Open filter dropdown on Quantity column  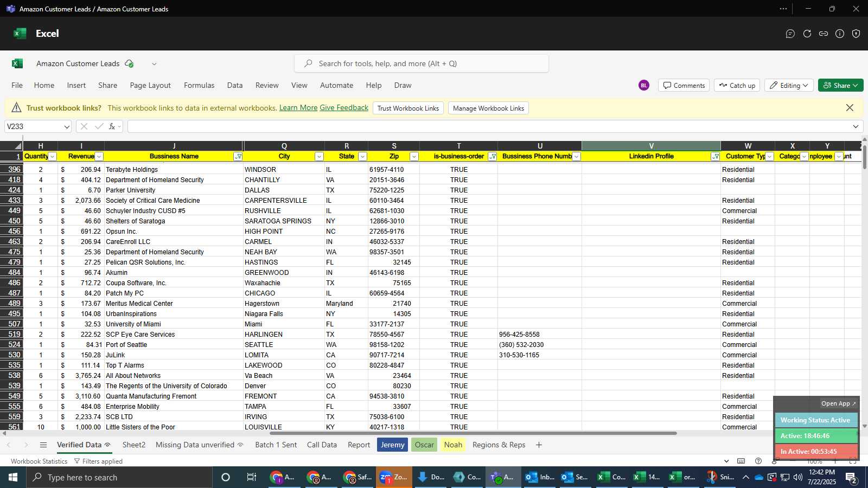click(53, 157)
